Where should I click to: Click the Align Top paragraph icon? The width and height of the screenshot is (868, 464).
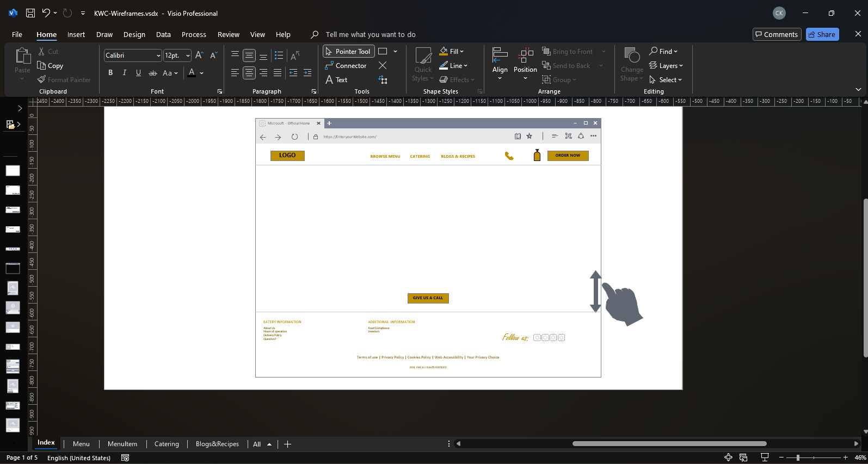coord(235,55)
